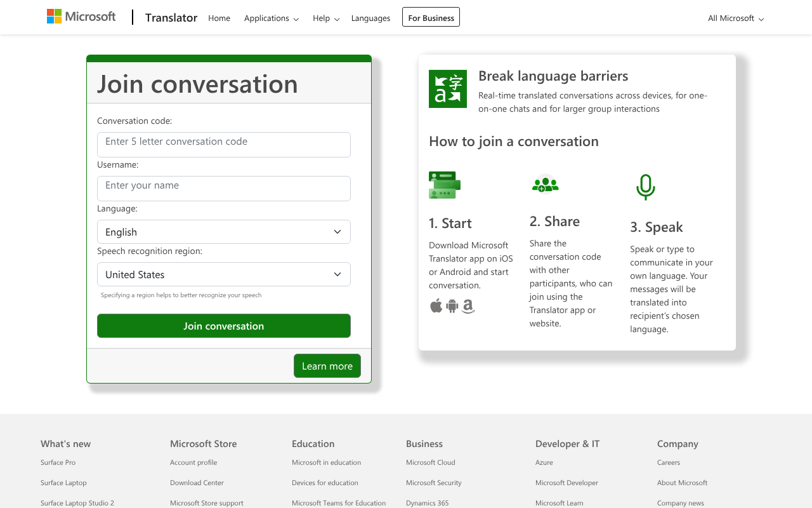Open the Help menu

(x=326, y=18)
